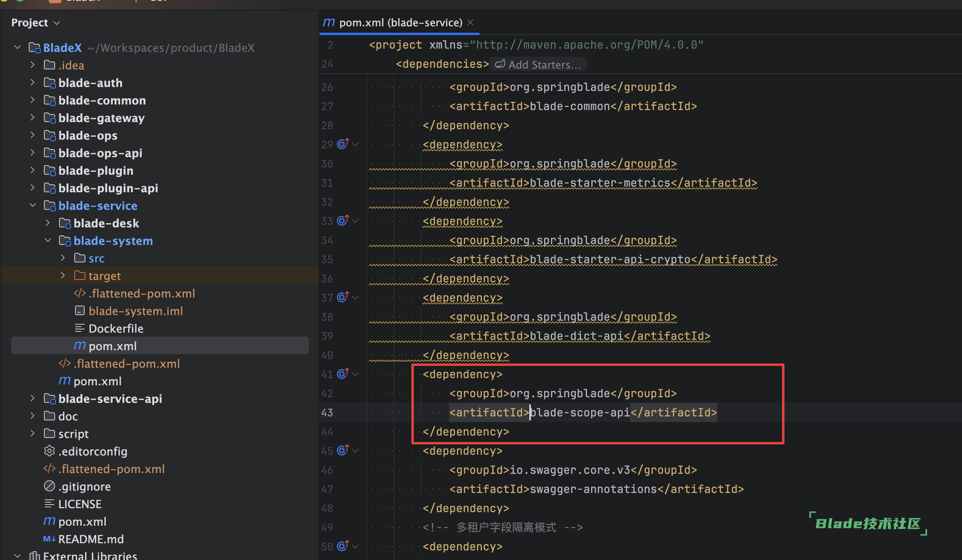Screen dimensions: 962x560
Task: Click the managed dependency gutter icon on line 45
Action: tap(343, 450)
